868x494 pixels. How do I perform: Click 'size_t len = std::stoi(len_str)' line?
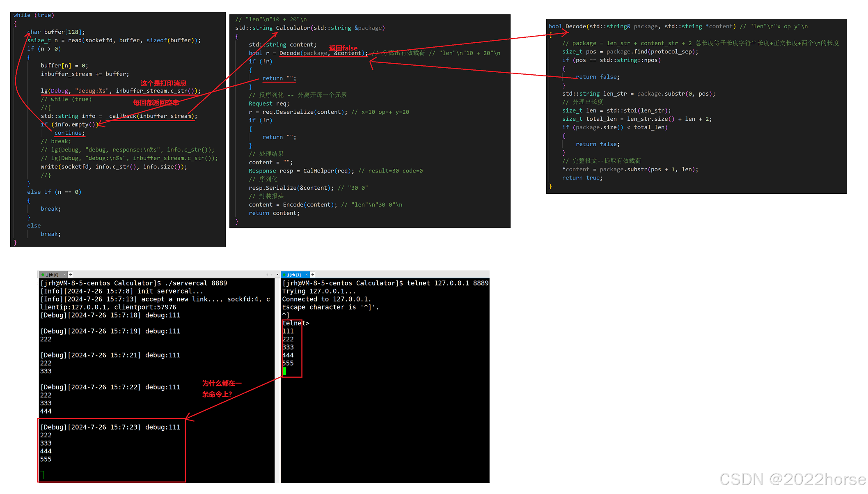click(x=617, y=110)
